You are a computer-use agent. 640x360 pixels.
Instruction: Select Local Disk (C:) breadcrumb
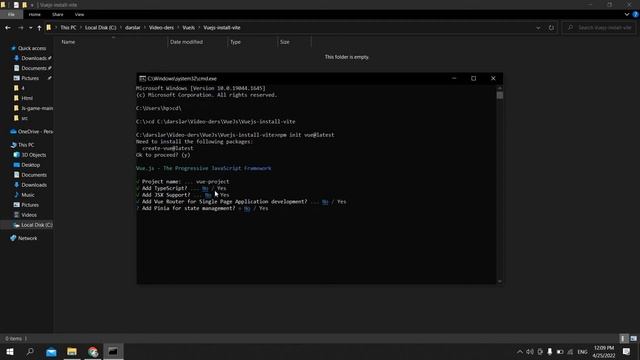100,28
